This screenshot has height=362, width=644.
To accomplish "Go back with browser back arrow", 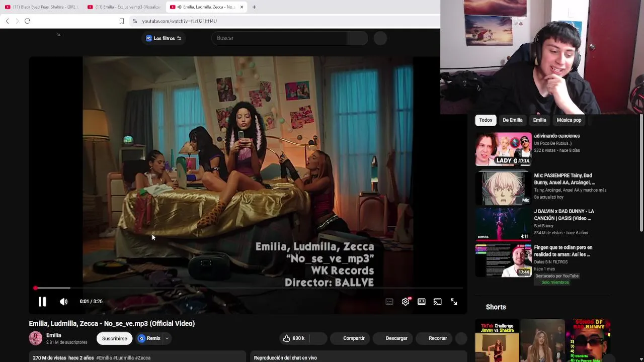I will tap(8, 21).
